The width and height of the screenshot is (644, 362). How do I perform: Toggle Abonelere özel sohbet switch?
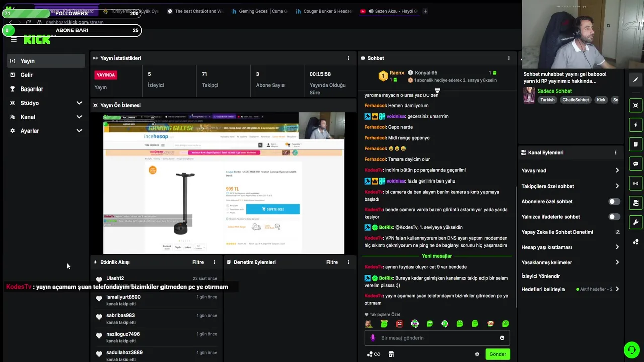coord(614,202)
